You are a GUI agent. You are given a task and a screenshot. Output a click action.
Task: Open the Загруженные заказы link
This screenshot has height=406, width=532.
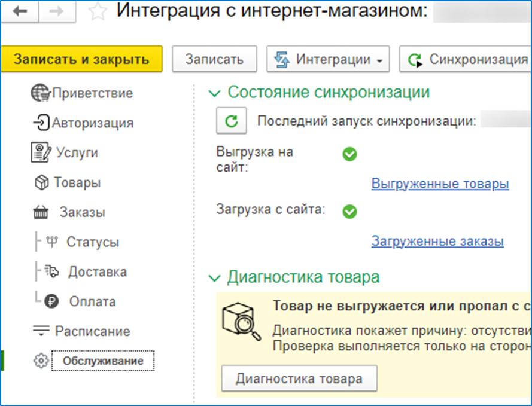[x=437, y=242]
